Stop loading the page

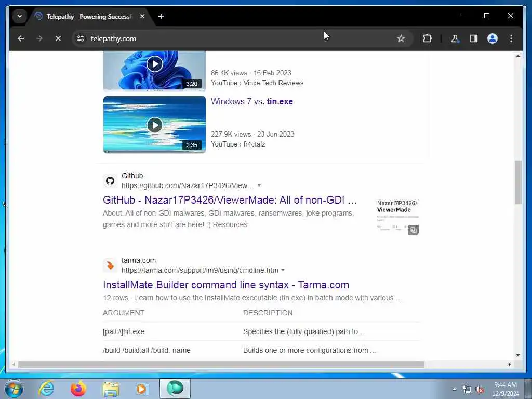[x=58, y=38]
